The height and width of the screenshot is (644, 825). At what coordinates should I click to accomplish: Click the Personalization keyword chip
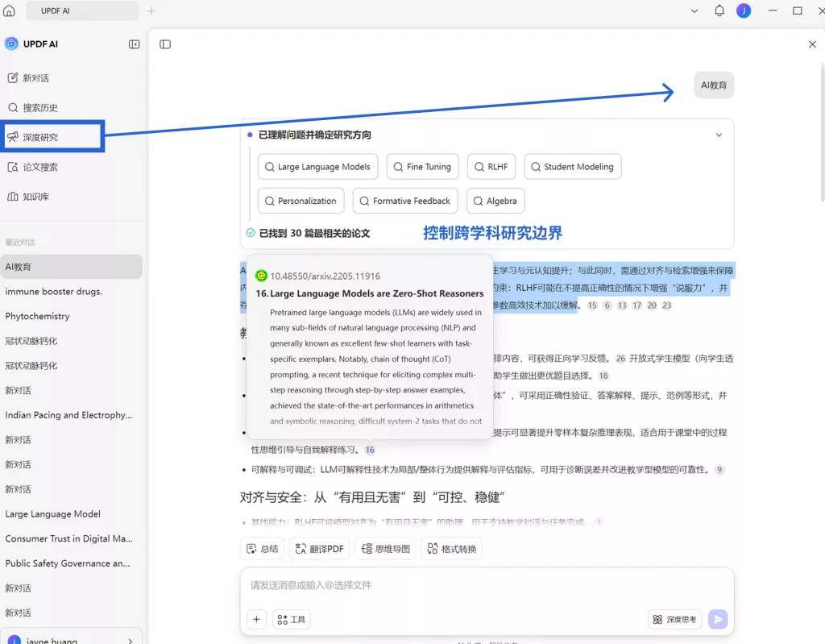[x=301, y=201]
